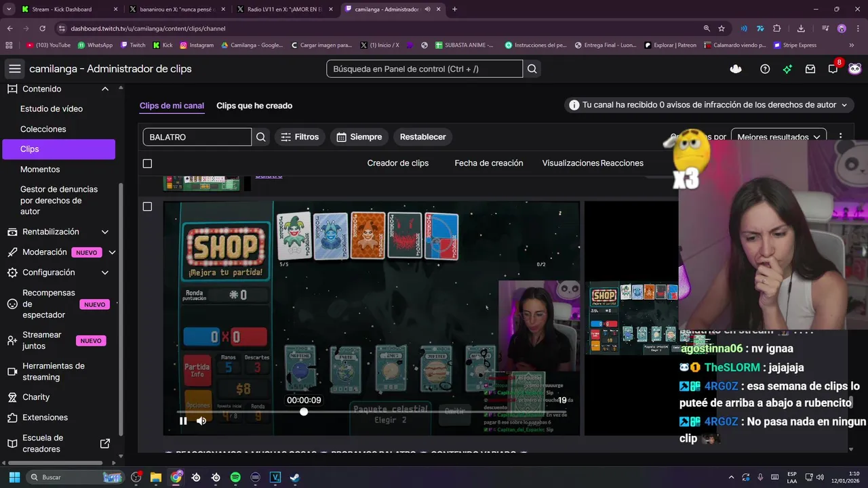Open Herramientas de streaming
868x488 pixels.
coord(54,371)
